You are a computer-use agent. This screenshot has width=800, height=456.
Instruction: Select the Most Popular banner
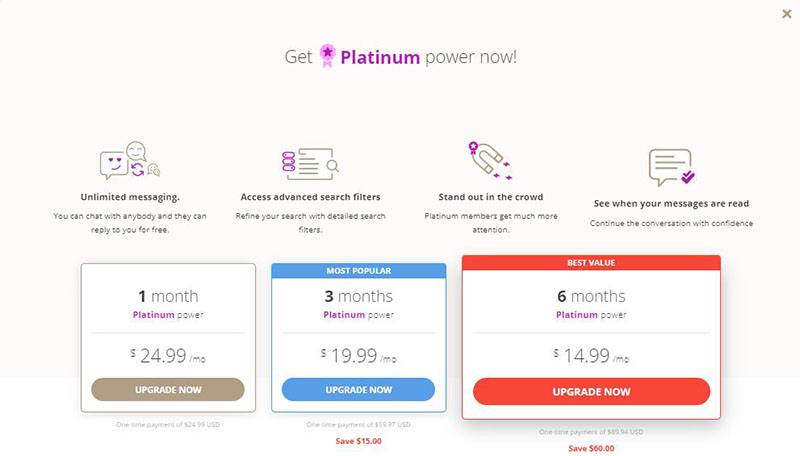tap(359, 270)
